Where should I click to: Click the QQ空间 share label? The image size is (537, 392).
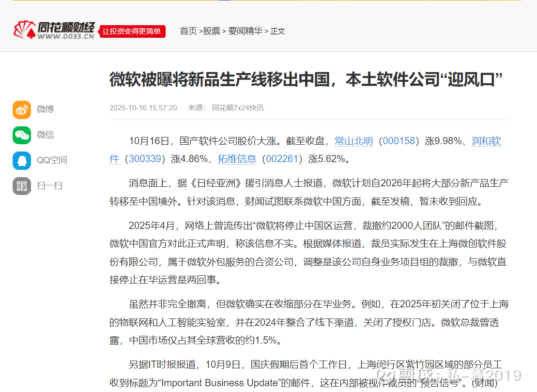[x=52, y=160]
